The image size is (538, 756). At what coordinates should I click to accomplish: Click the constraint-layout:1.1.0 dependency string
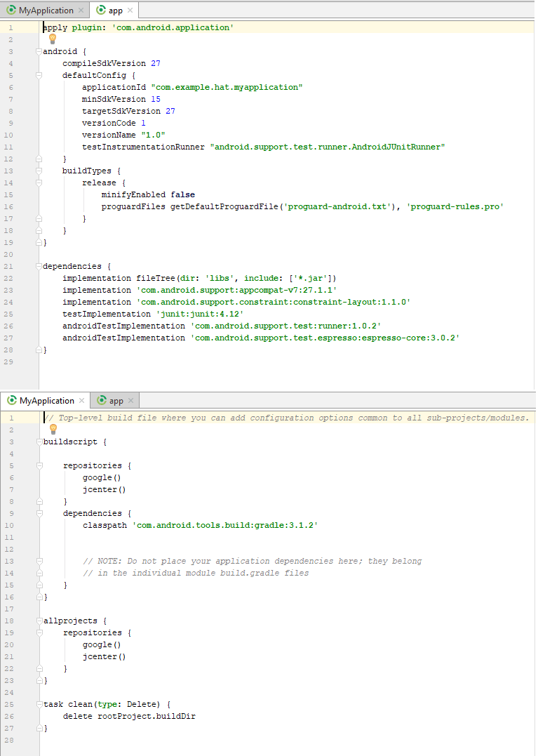tap(273, 303)
